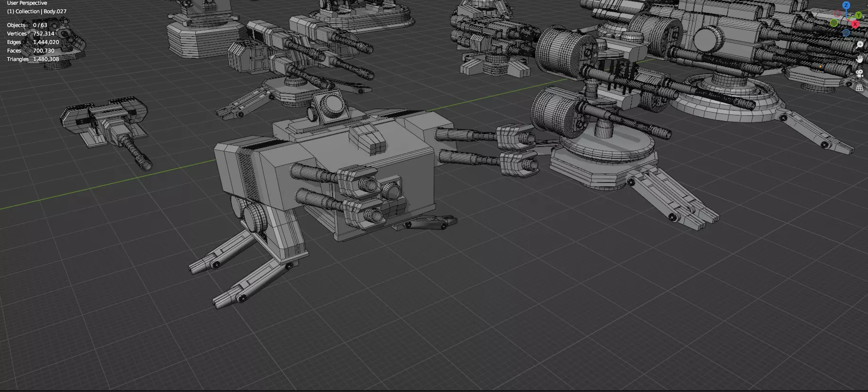868x392 pixels.
Task: Click the 'User Perspective' label
Action: (x=27, y=3)
